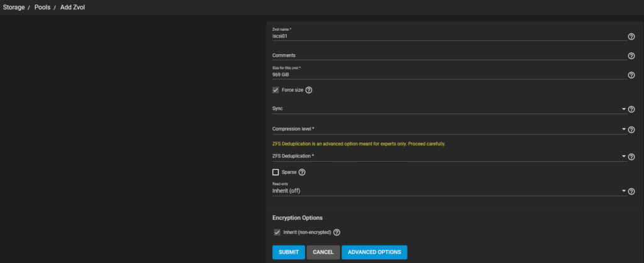Image resolution: width=644 pixels, height=263 pixels.
Task: Uncheck the Force size checkbox
Action: coord(275,90)
